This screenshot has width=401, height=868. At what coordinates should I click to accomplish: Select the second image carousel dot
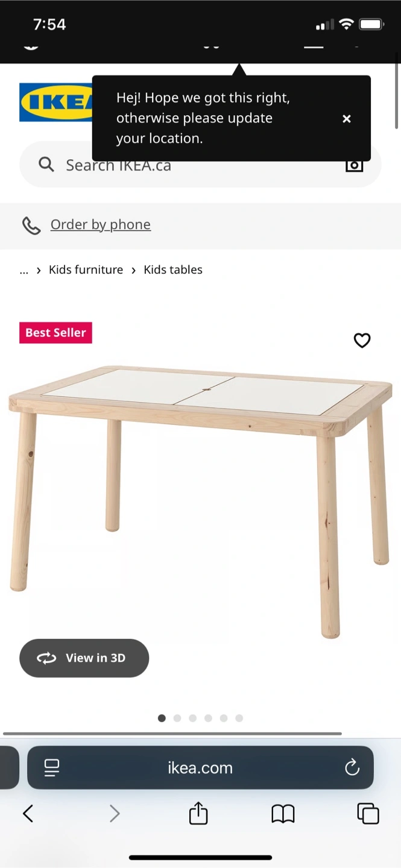point(177,718)
